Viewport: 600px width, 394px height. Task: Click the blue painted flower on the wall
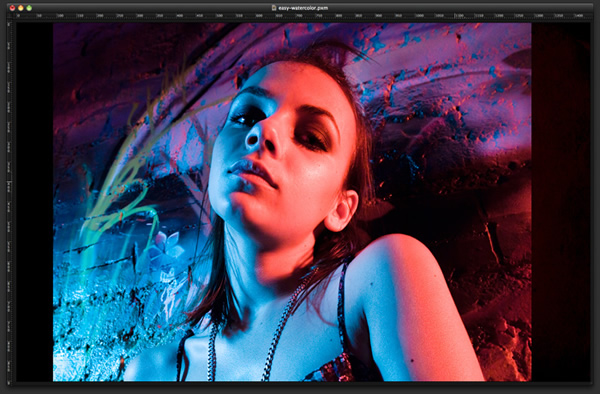click(166, 248)
